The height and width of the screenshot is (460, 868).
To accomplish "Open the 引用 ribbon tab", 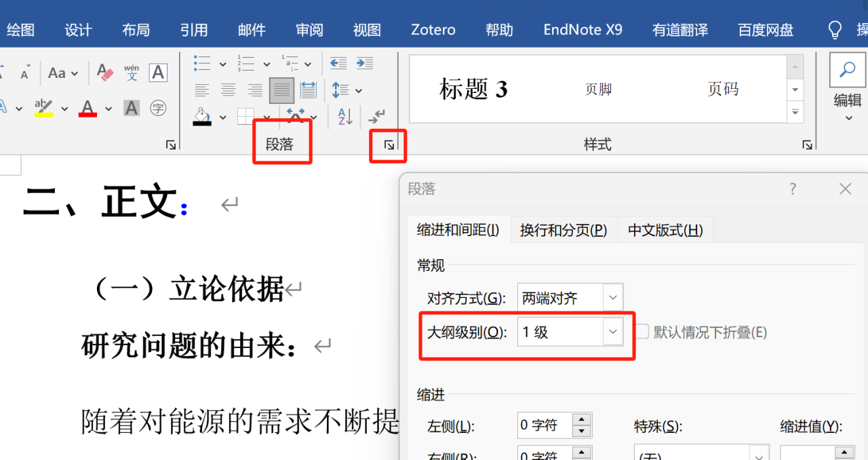I will [194, 30].
